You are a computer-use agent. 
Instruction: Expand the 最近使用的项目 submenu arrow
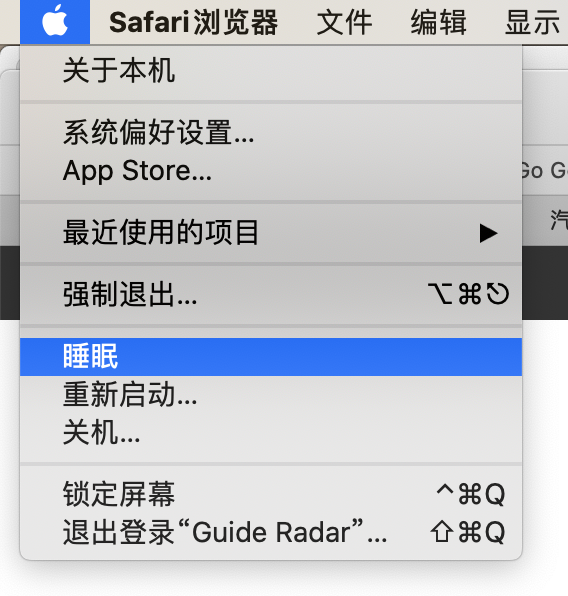tap(489, 233)
